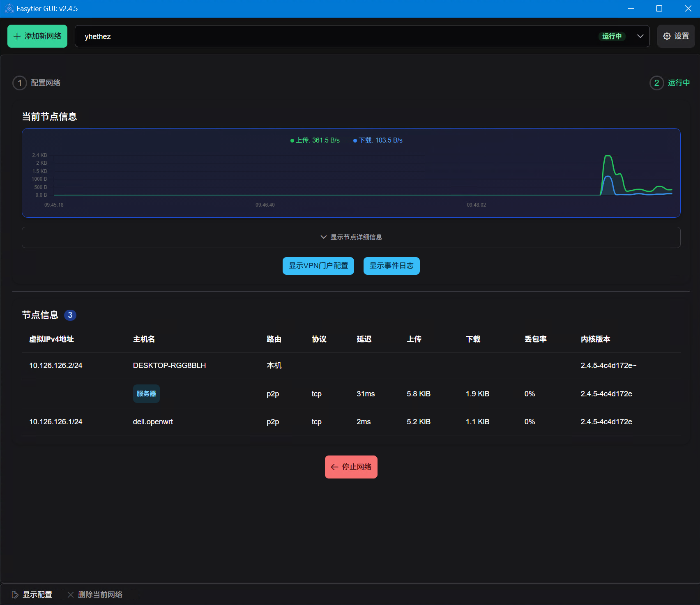Click the plus icon to add new network
Viewport: 700px width, 605px height.
17,37
